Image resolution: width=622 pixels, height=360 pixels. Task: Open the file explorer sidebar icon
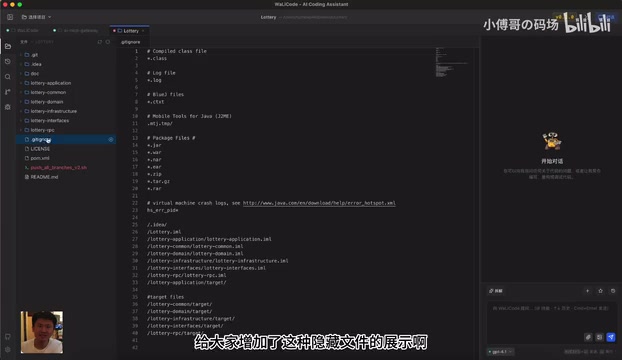click(8, 46)
